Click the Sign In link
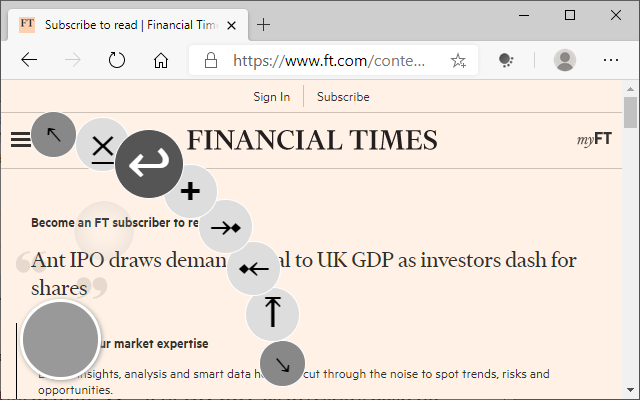This screenshot has width=640, height=400. pyautogui.click(x=271, y=97)
